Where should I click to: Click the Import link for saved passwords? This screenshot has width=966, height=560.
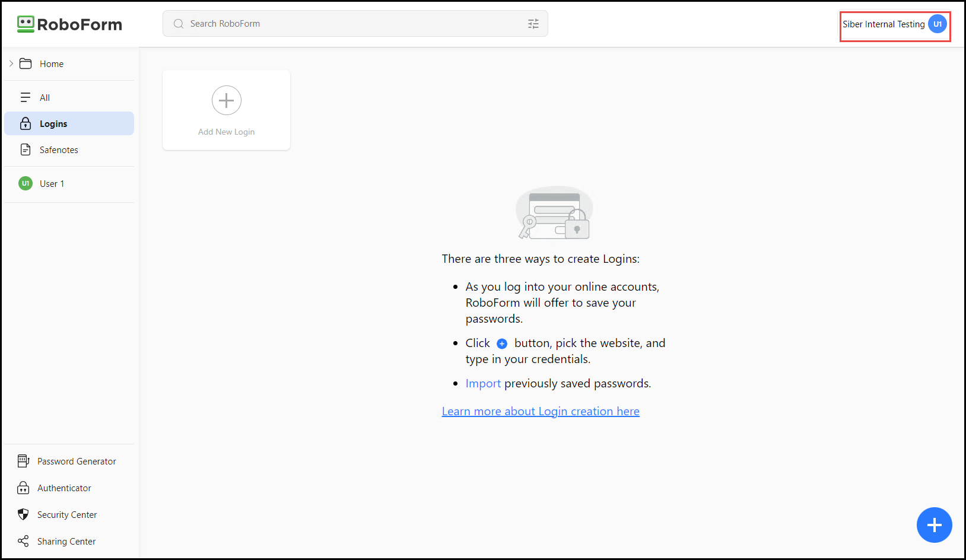click(482, 383)
